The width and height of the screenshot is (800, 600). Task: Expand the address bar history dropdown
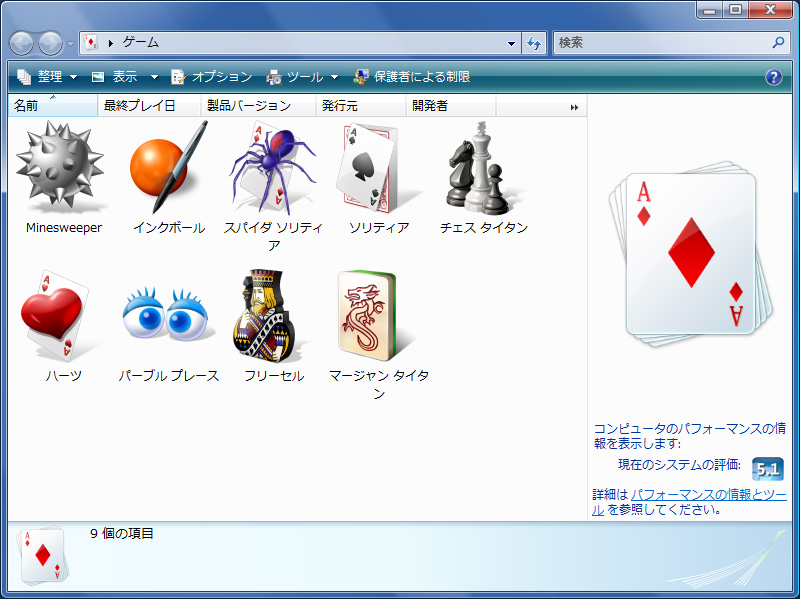(511, 43)
